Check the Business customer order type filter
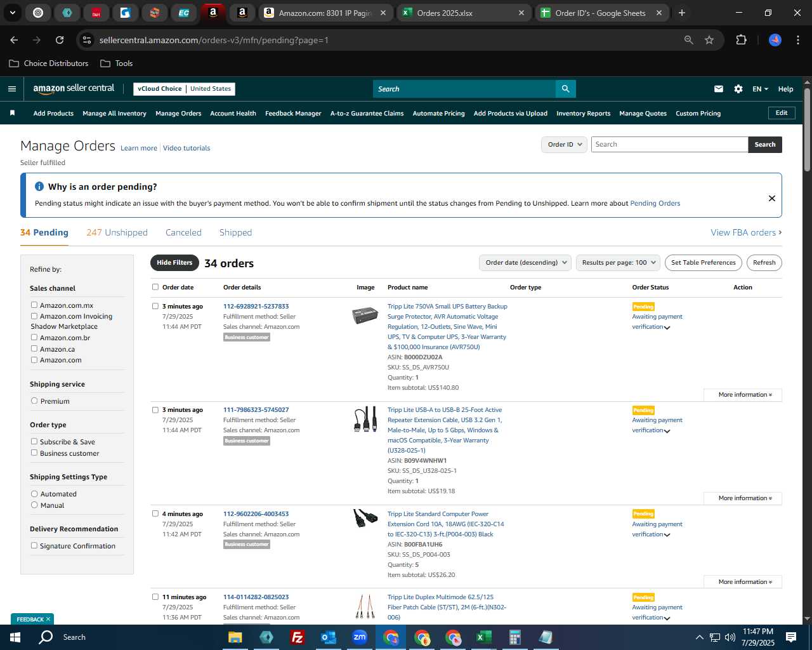The width and height of the screenshot is (812, 650). [34, 453]
